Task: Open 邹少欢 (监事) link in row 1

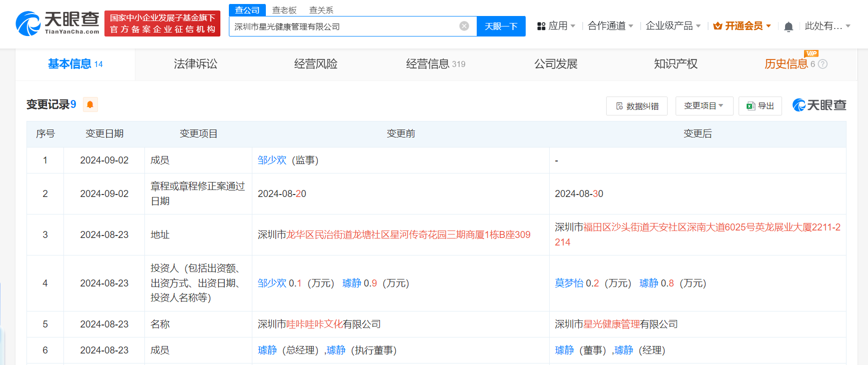Action: 272,160
